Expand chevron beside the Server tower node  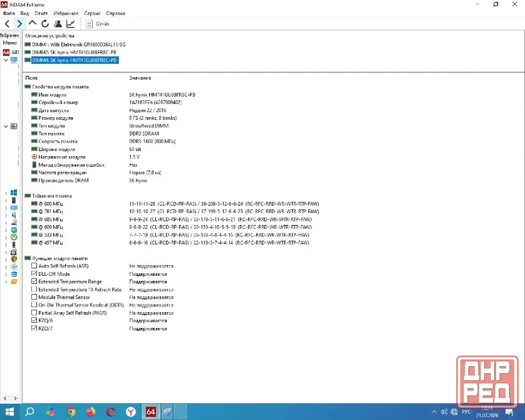pyautogui.click(x=6, y=201)
